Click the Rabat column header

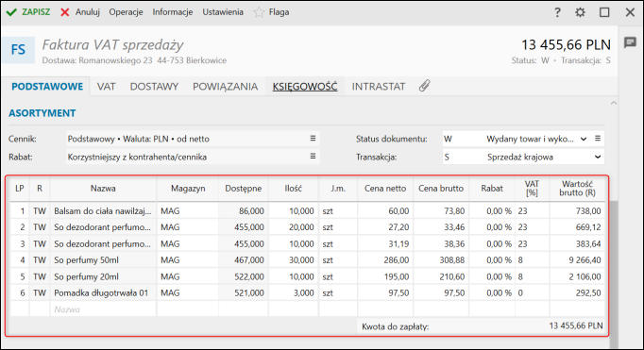[x=492, y=189]
